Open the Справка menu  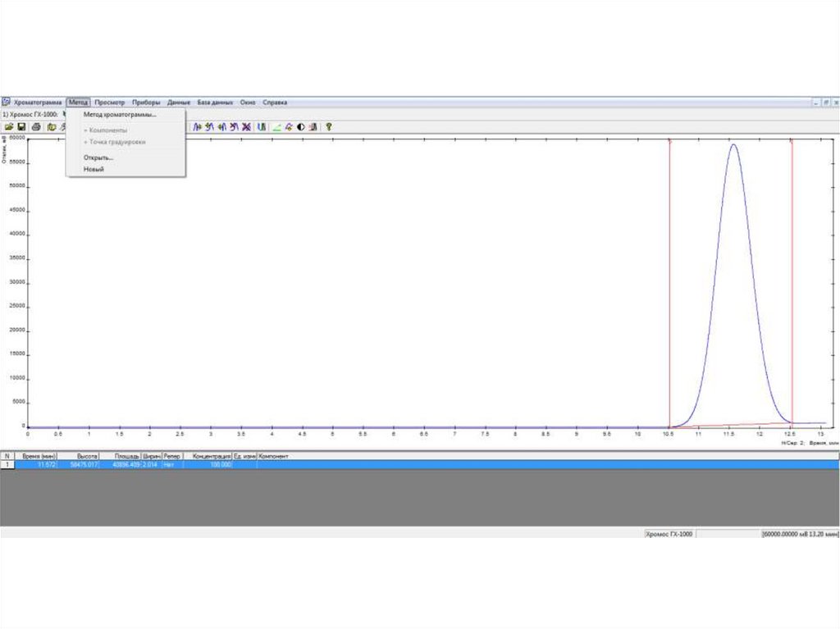(275, 103)
